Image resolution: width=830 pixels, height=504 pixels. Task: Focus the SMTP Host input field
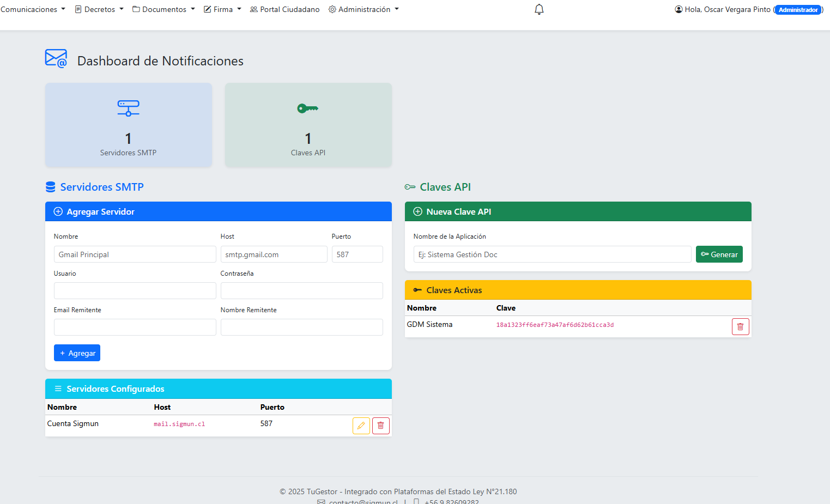tap(274, 254)
